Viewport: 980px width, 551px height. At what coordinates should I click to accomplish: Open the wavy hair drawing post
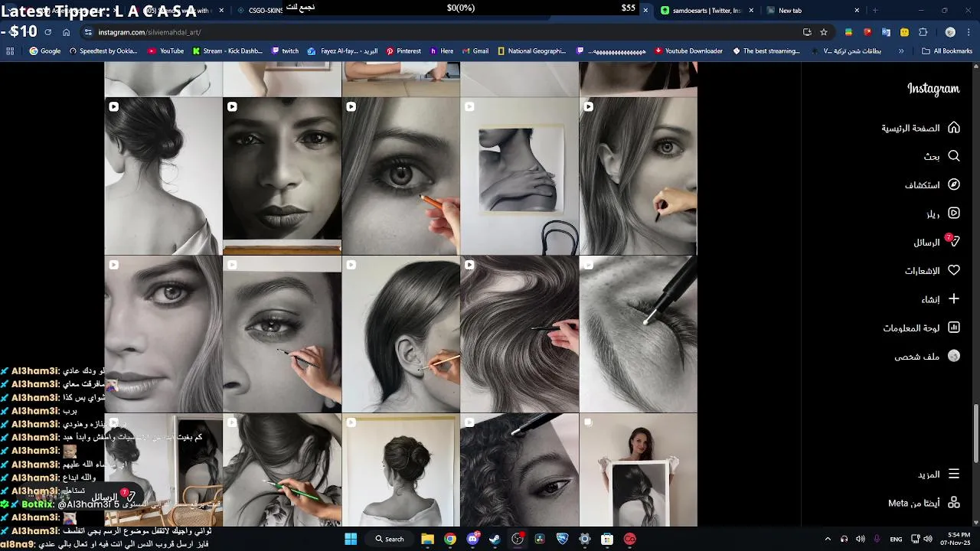tap(519, 334)
